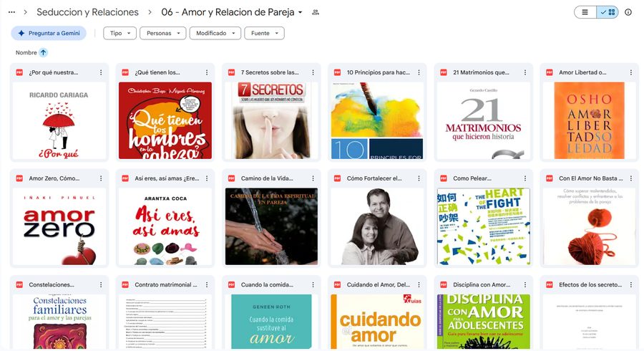Image resolution: width=644 pixels, height=351 pixels.
Task: Open the Amor Zero cover thumbnail
Action: 59,226
